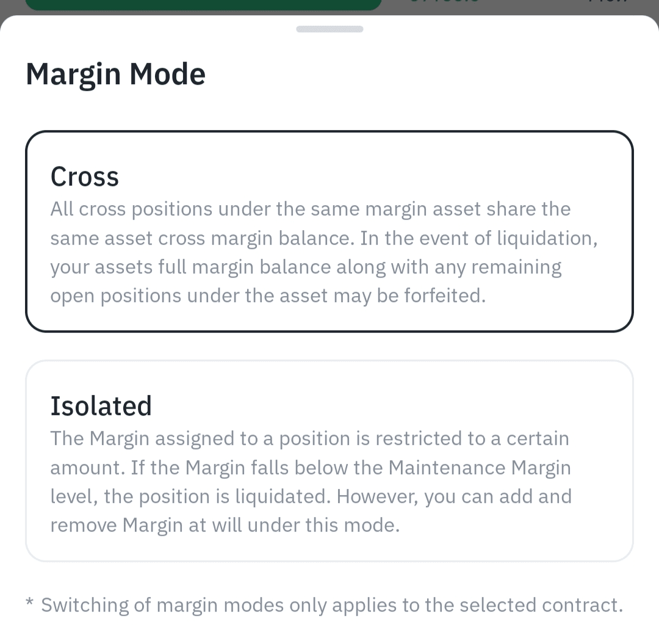The width and height of the screenshot is (659, 644).
Task: Click the Cross mode description paragraph
Action: pyautogui.click(x=323, y=253)
